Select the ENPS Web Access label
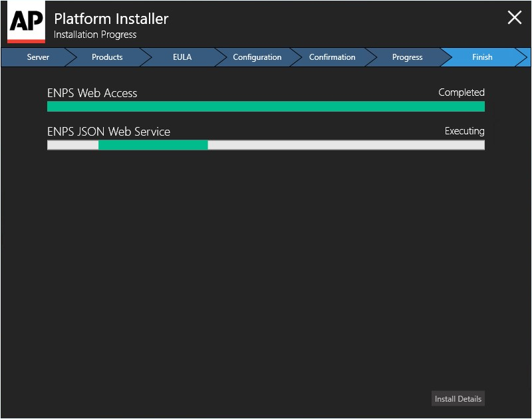The height and width of the screenshot is (419, 532). click(x=92, y=93)
